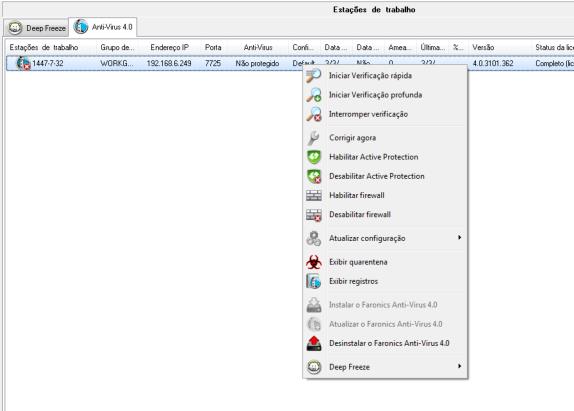Click the green shield Habilitar Active Protection icon
574x411 pixels.
314,157
